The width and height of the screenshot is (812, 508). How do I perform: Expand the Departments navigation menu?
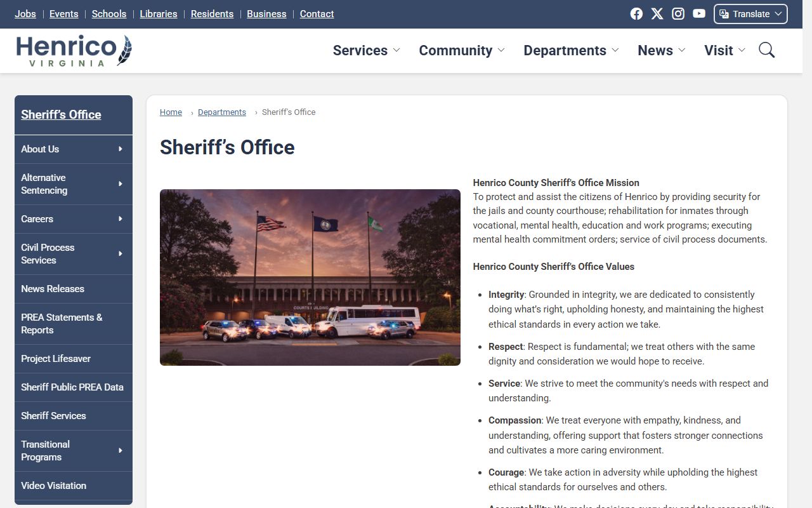click(x=571, y=50)
